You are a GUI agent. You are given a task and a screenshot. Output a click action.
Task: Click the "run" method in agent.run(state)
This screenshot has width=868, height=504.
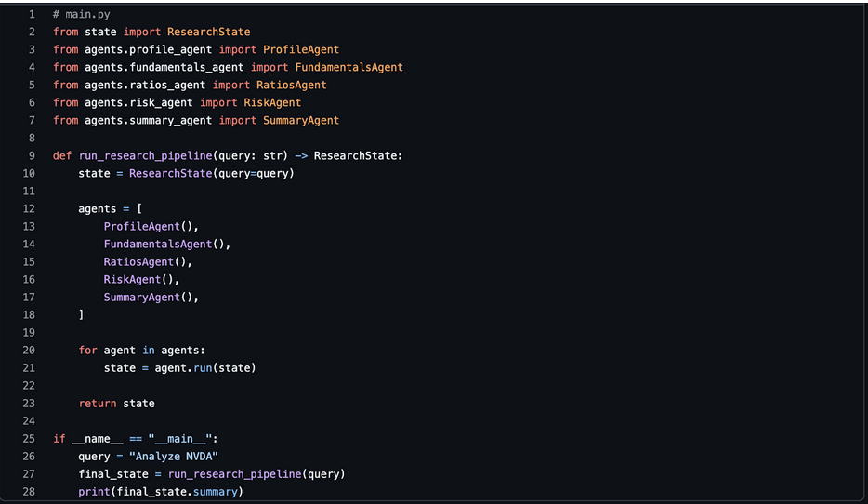pyautogui.click(x=204, y=368)
